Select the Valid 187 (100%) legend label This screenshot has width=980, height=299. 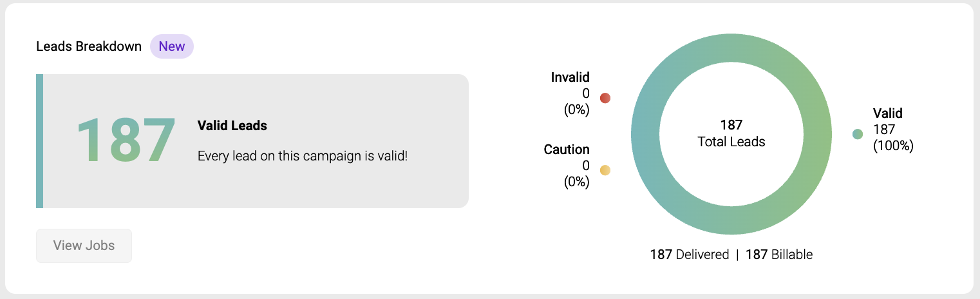(893, 130)
